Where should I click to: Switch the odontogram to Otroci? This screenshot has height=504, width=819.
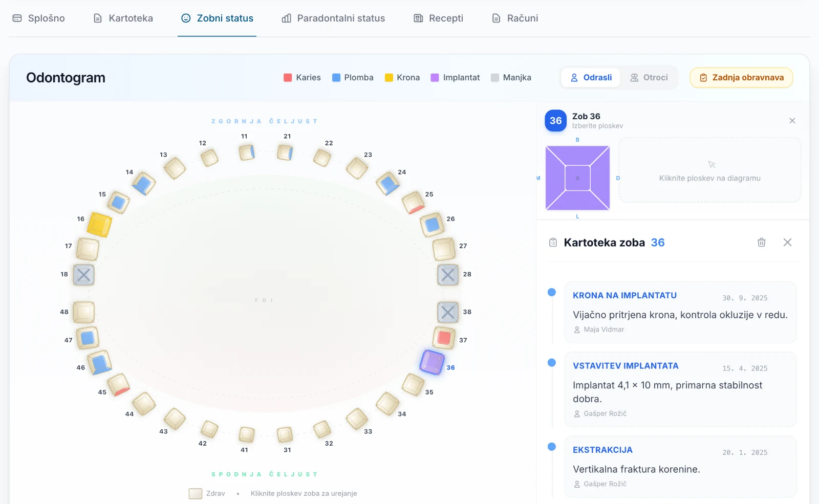click(649, 78)
